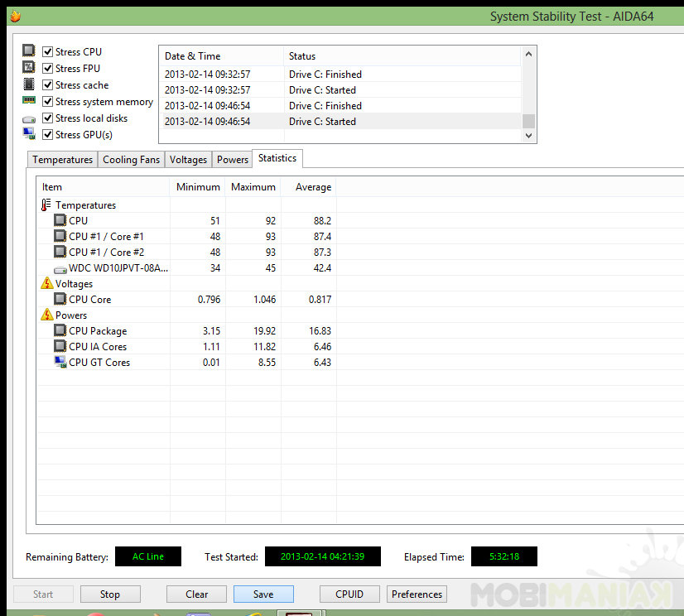
Task: Click the percent icon beside Stress FPU
Action: (29, 67)
